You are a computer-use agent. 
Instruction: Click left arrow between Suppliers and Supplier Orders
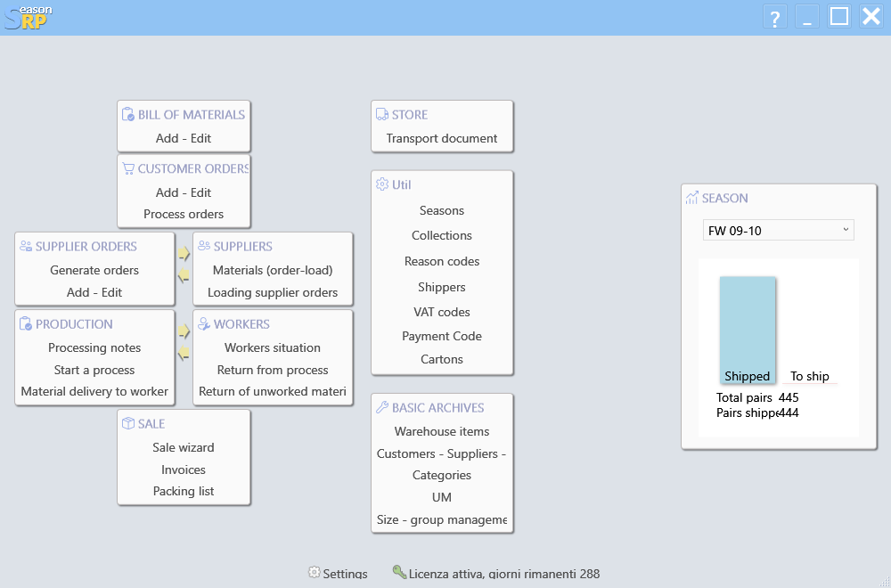pos(184,276)
